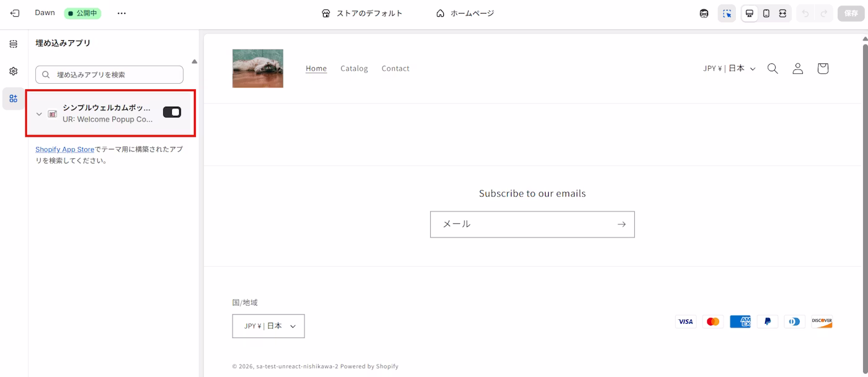Switch preview to fullscreen view

782,12
